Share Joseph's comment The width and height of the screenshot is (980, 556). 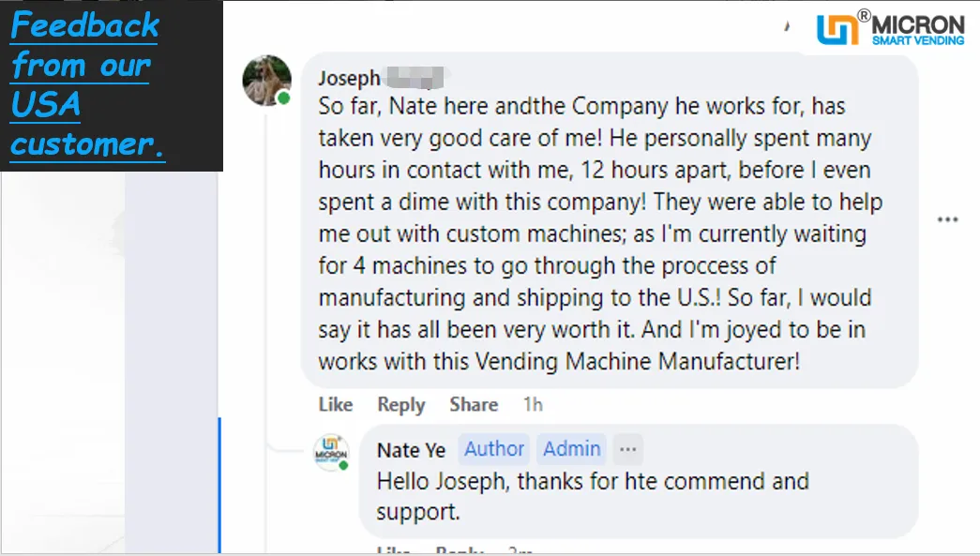pyautogui.click(x=474, y=405)
